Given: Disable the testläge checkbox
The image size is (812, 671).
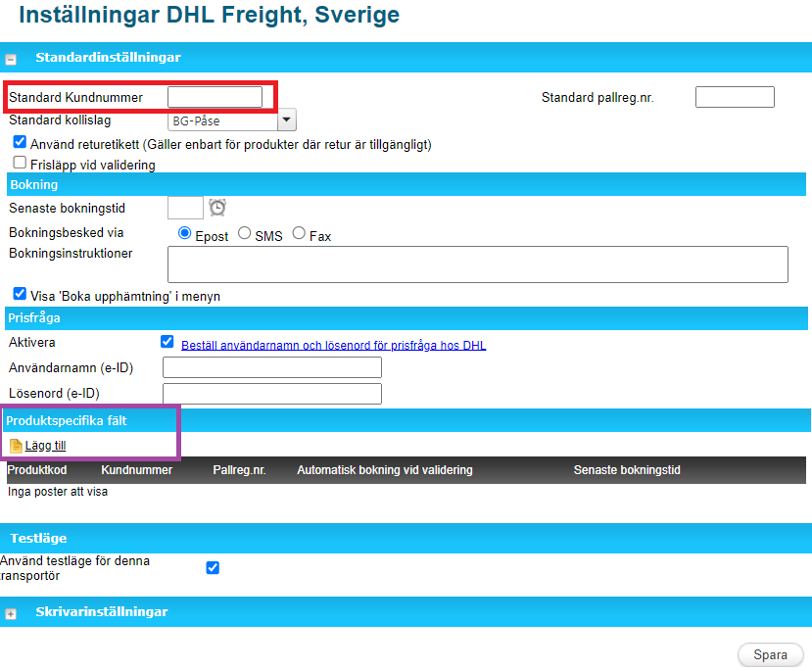Looking at the screenshot, I should pos(213,567).
